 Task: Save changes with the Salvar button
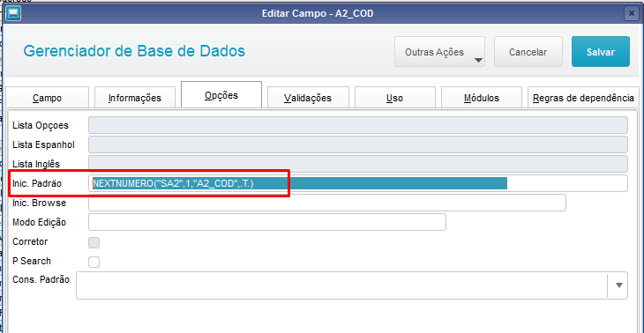[601, 52]
